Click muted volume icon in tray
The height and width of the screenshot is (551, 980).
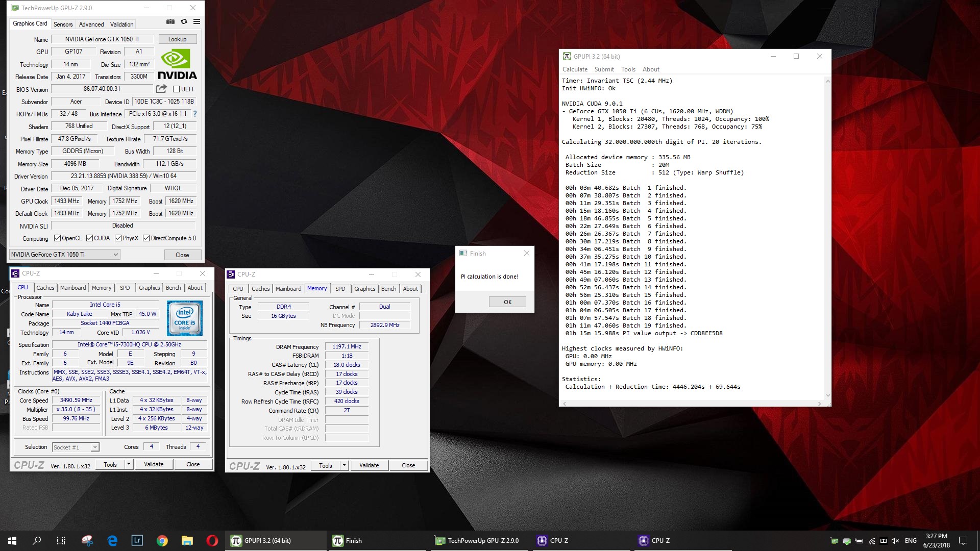click(x=895, y=541)
